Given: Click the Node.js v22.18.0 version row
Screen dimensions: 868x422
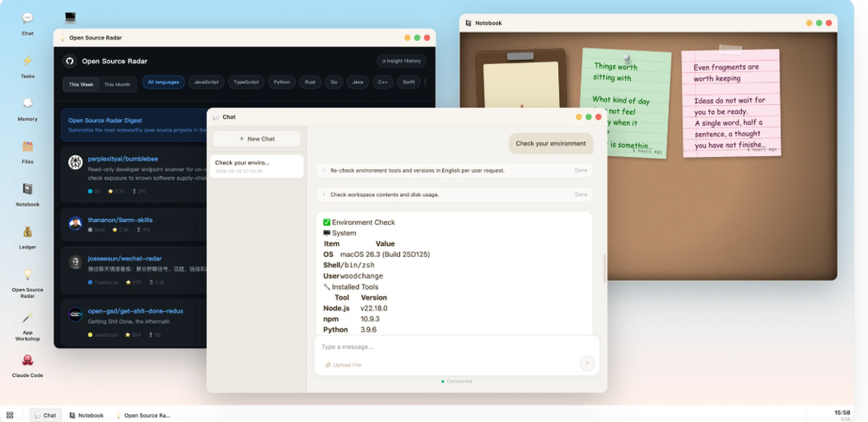Looking at the screenshot, I should coord(355,308).
